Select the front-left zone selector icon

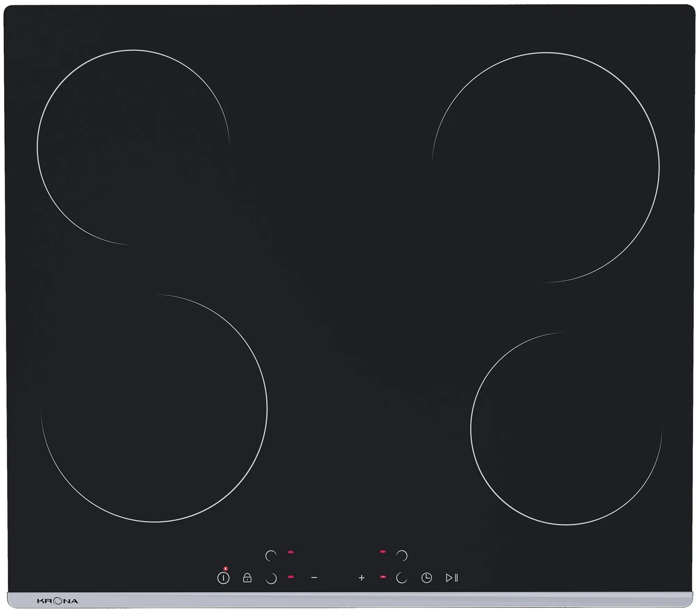pyautogui.click(x=271, y=578)
